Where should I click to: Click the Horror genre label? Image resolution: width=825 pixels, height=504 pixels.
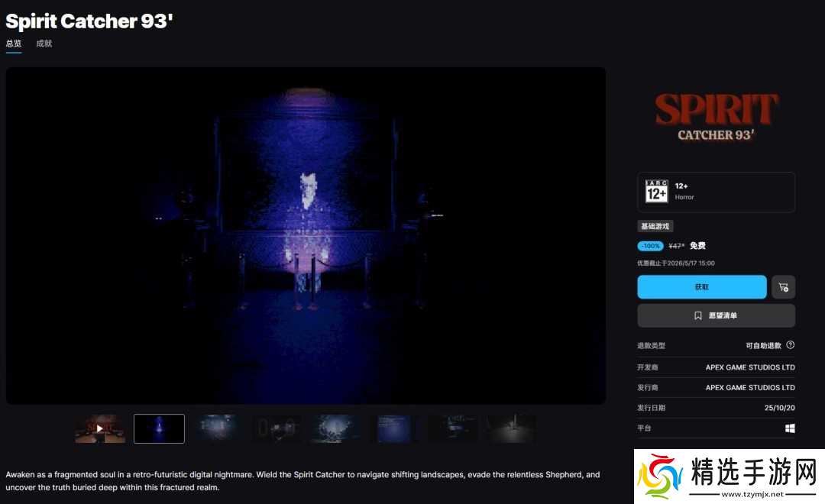coord(684,197)
